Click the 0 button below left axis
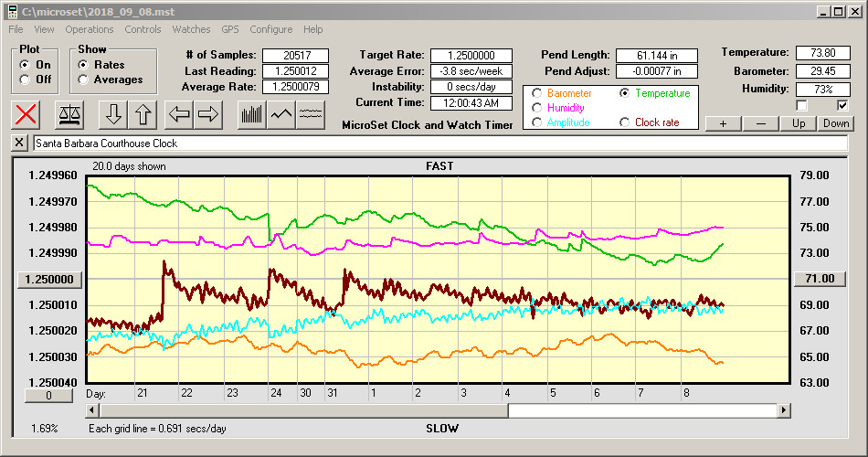This screenshot has height=457, width=868. tap(48, 396)
